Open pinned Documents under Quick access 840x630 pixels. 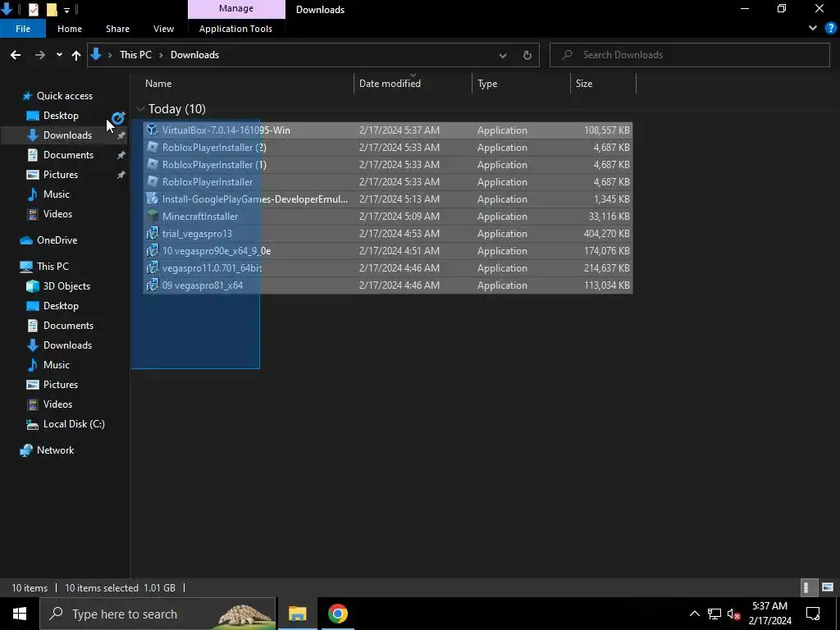click(68, 155)
